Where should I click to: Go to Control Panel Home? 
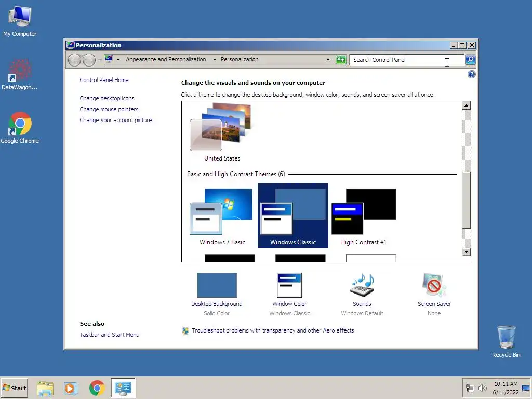[x=104, y=80]
